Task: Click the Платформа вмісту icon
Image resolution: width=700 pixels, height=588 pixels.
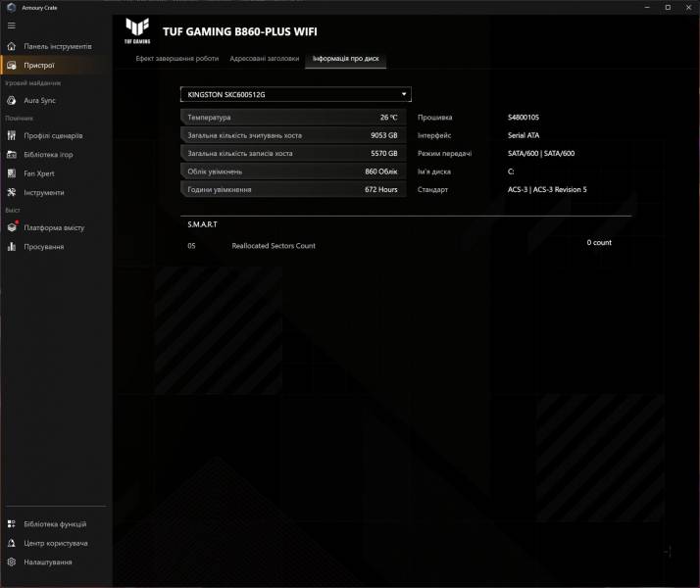Action: 12,227
